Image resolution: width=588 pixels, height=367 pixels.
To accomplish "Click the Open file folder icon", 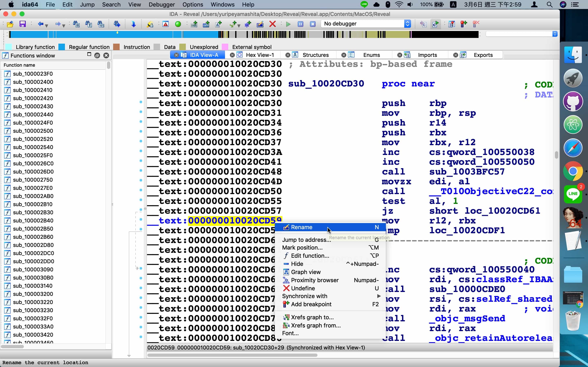I will click(x=10, y=24).
